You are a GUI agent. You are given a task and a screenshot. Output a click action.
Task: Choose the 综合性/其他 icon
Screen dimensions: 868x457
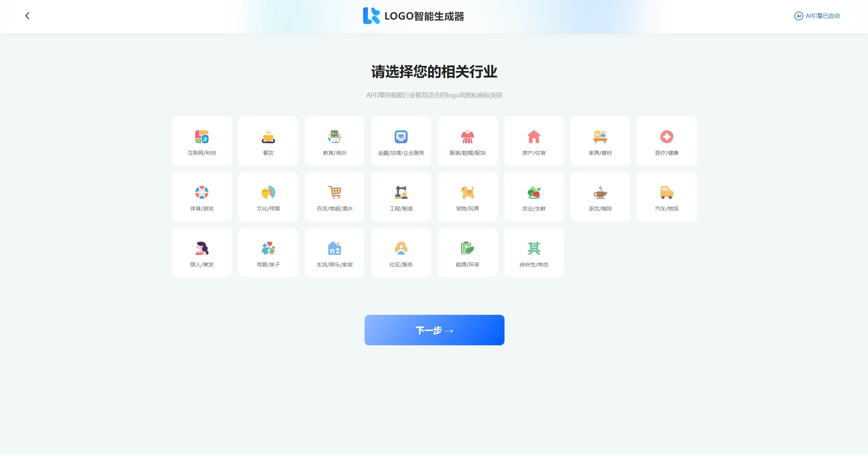tap(534, 248)
